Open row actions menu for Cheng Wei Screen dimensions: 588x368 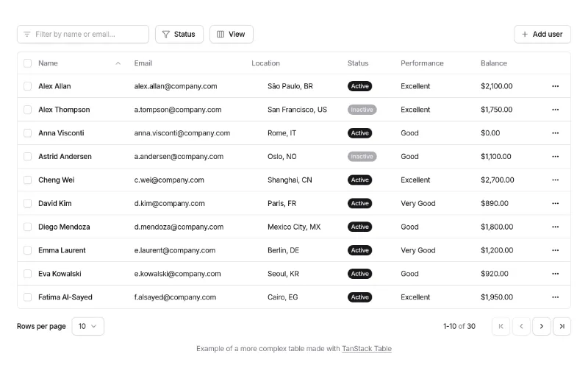[x=555, y=180]
